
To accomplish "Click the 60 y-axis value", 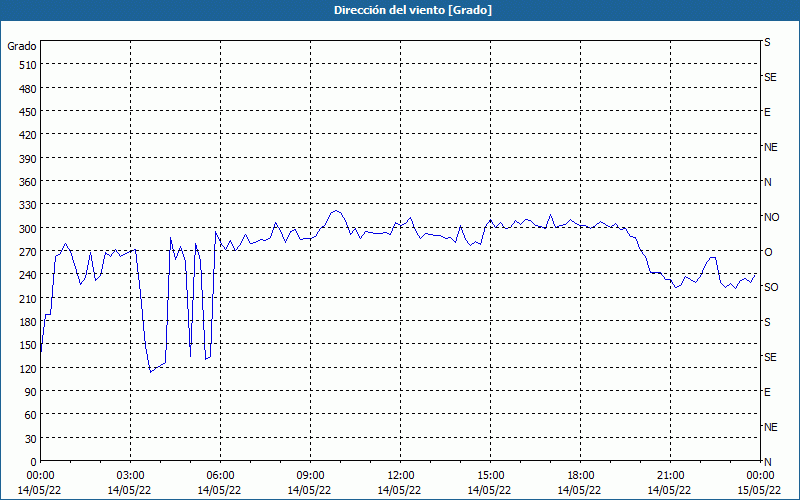I will coord(31,415).
